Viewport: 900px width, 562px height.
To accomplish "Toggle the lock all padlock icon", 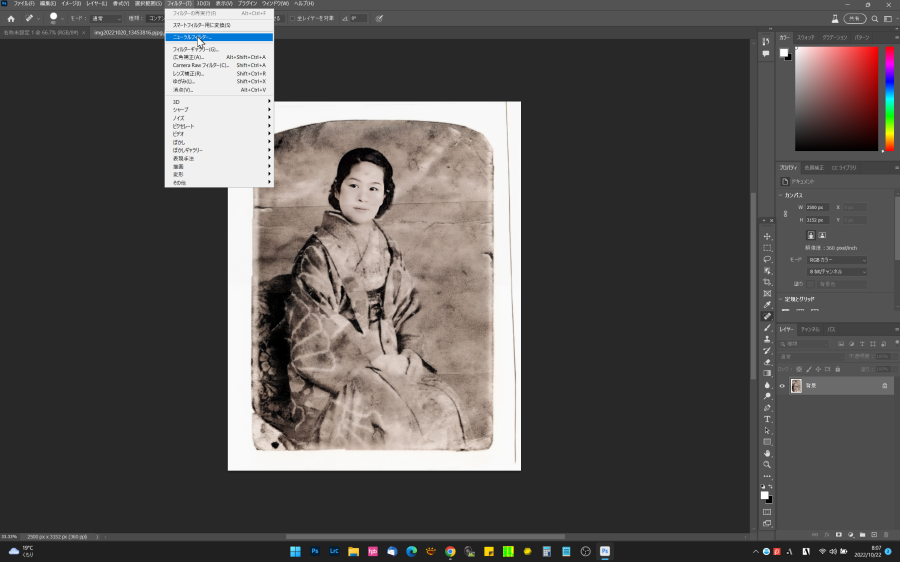I will [837, 369].
